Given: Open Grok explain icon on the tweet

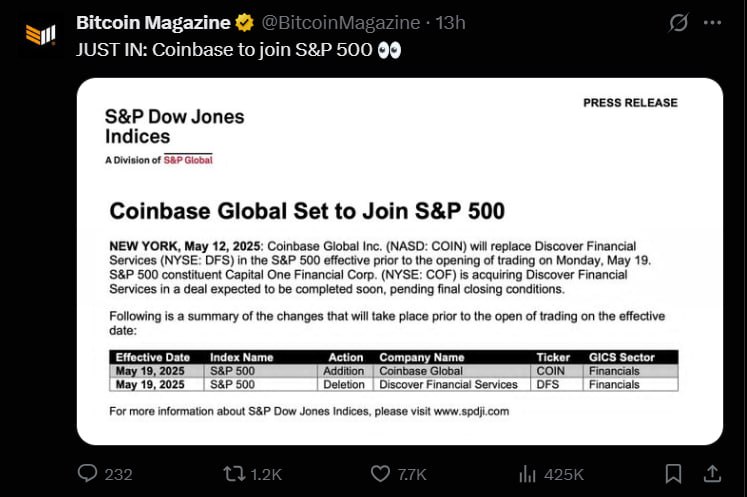Looking at the screenshot, I should point(678,22).
